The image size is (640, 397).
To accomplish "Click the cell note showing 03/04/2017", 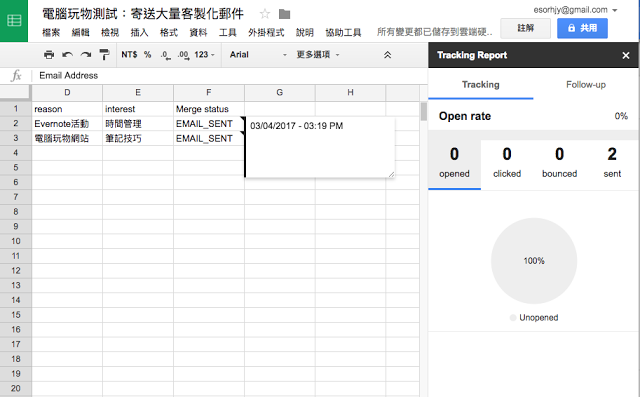I will [x=320, y=147].
